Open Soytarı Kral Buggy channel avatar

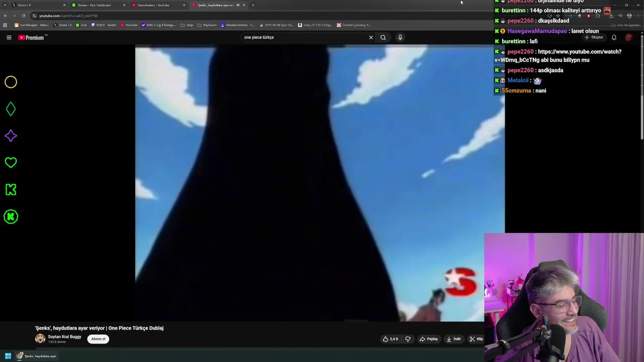[x=40, y=339]
